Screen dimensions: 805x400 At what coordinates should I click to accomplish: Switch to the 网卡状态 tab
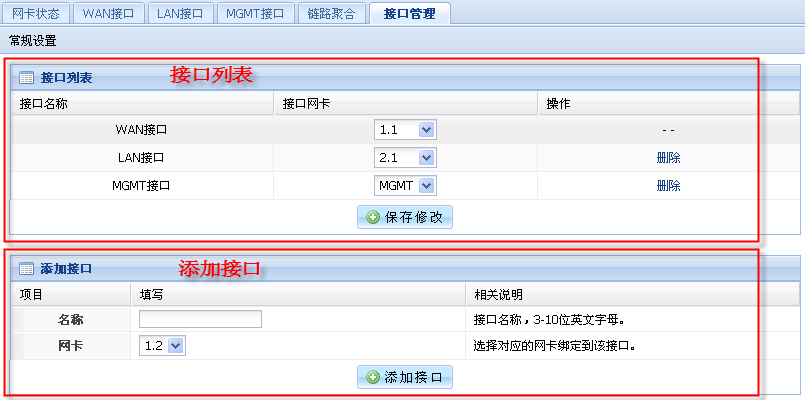point(35,13)
